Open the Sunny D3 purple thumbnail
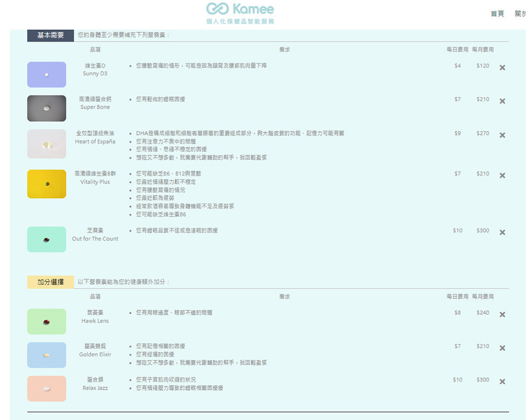The width and height of the screenshot is (526, 420). tap(47, 74)
